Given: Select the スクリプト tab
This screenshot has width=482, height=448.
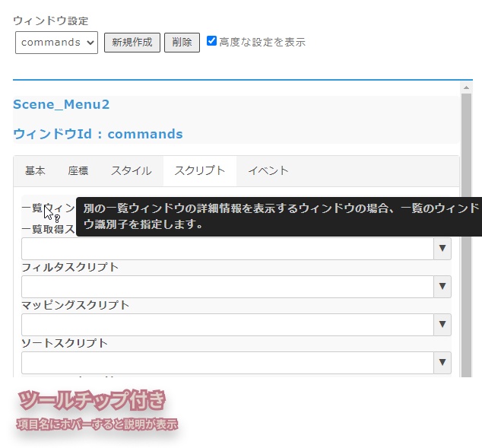Looking at the screenshot, I should (x=200, y=170).
